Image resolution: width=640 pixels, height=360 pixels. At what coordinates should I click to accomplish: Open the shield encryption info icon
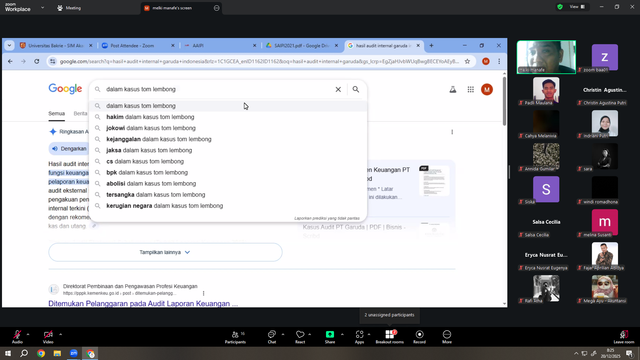[560, 7]
